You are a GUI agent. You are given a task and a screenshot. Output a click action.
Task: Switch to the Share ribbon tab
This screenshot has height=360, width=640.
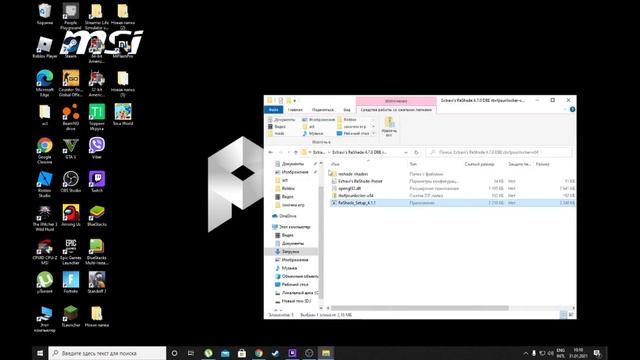(x=322, y=110)
